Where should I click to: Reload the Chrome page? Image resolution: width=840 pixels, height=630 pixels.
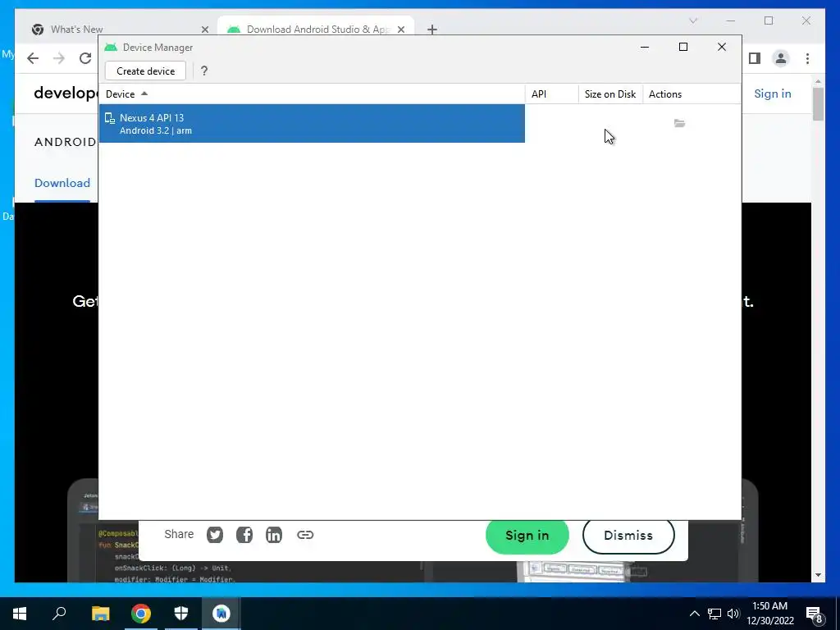point(85,58)
